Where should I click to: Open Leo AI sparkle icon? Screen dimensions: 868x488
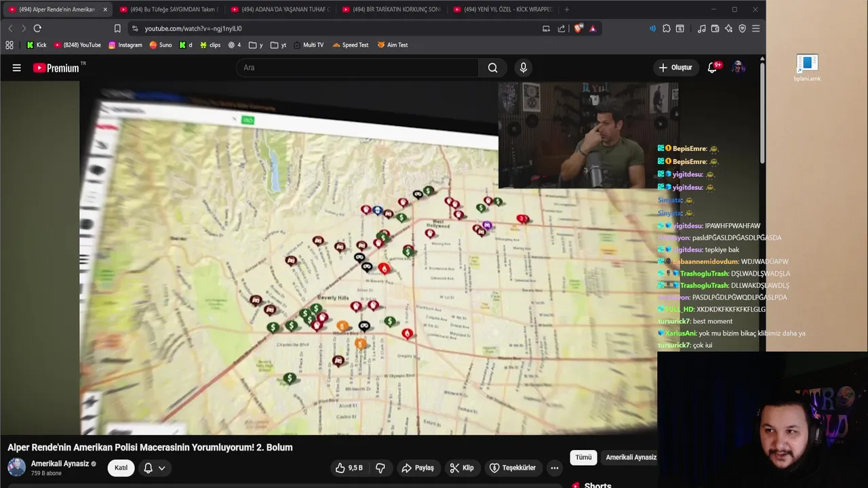pyautogui.click(x=728, y=28)
